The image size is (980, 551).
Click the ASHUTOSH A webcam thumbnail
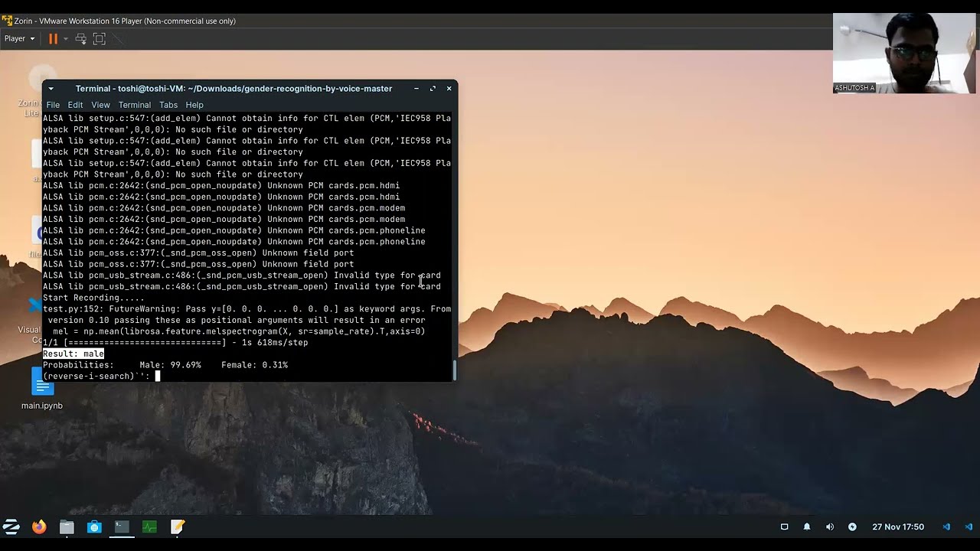[904, 53]
